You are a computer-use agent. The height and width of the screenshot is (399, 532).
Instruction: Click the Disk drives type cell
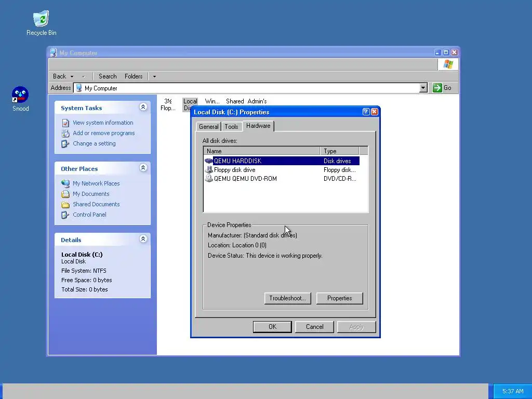pos(337,161)
